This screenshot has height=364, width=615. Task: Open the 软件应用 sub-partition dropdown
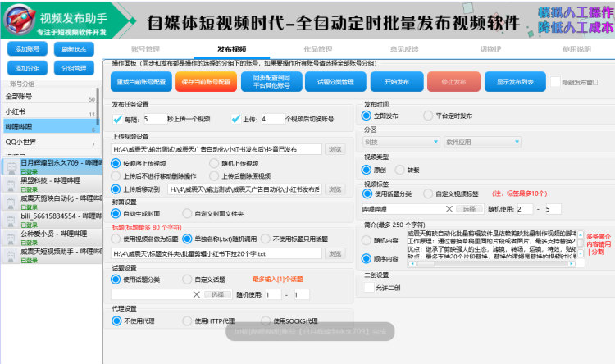click(482, 142)
